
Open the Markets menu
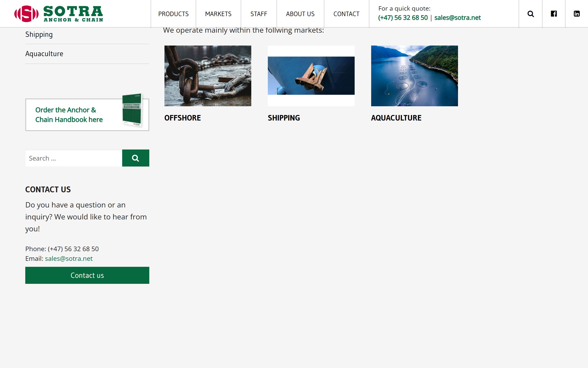coord(218,14)
